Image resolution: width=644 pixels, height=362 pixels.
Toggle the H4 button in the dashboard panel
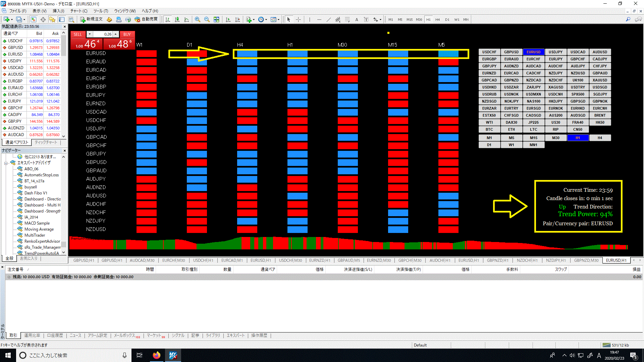[x=600, y=138]
